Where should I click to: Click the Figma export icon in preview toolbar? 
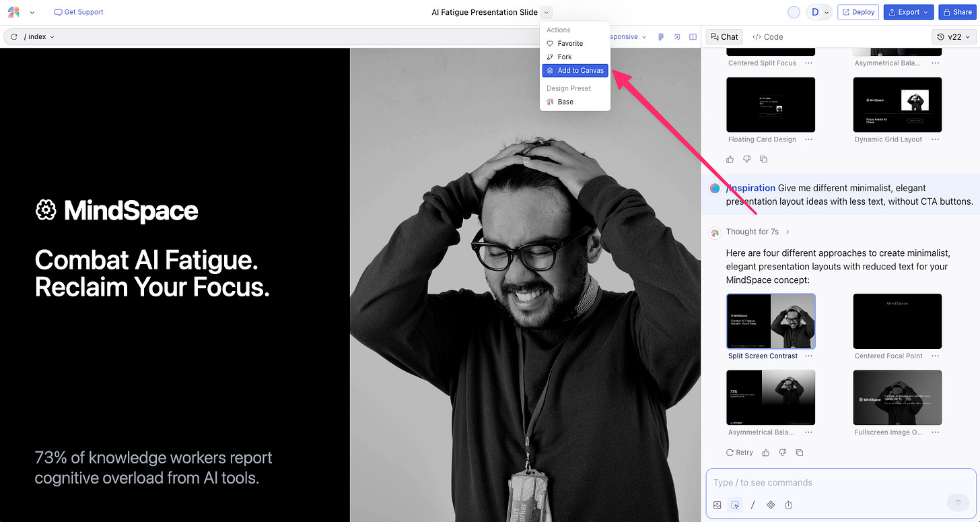(x=661, y=37)
